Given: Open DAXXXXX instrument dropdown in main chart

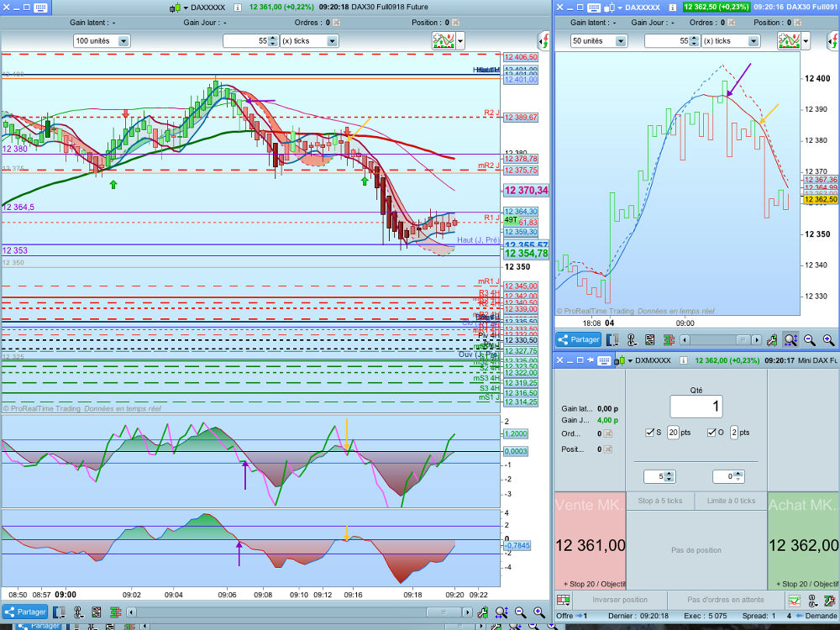Looking at the screenshot, I should [186, 8].
